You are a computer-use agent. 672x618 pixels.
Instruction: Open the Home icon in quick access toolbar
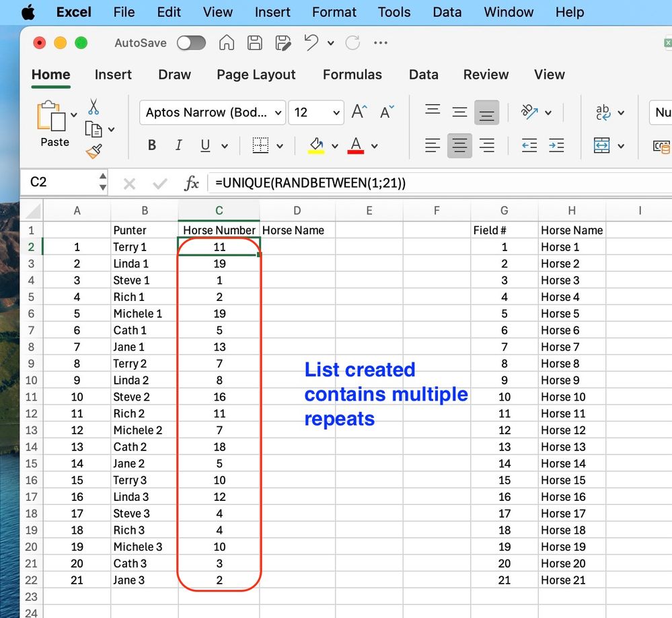(x=226, y=42)
